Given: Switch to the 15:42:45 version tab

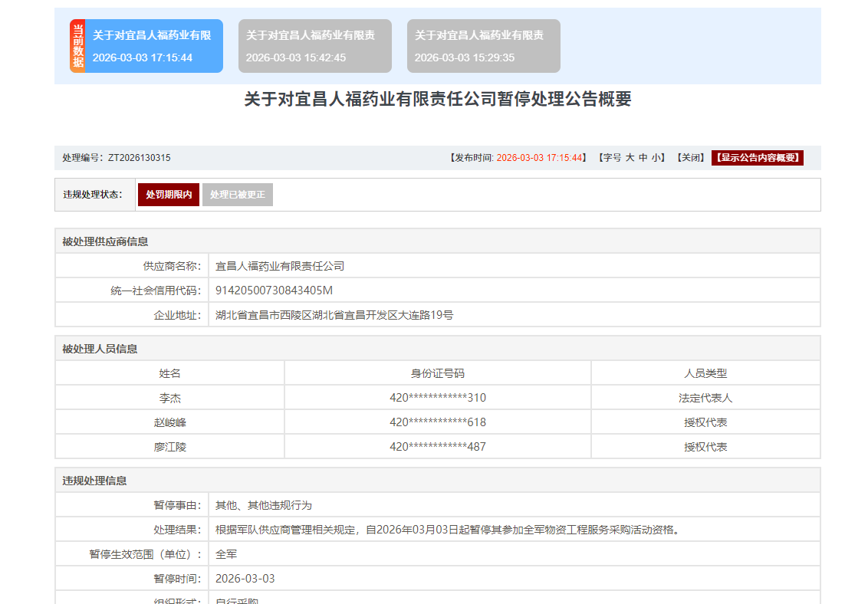Looking at the screenshot, I should click(314, 46).
